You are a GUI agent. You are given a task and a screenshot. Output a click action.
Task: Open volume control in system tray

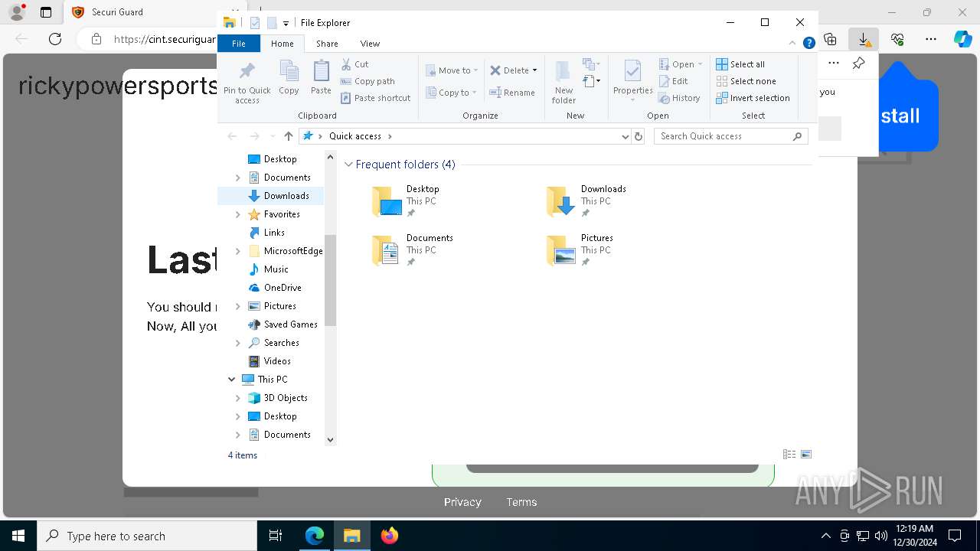point(880,536)
